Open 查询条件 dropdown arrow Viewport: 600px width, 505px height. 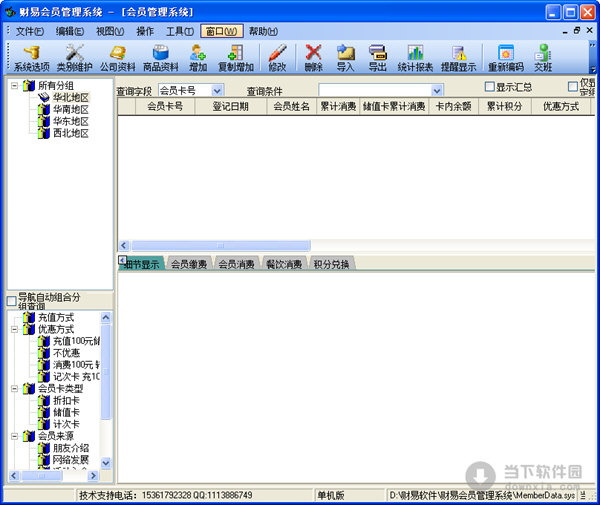[x=437, y=91]
